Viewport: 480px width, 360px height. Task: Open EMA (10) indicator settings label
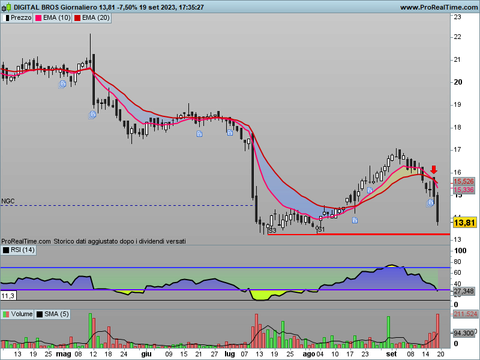coord(57,18)
